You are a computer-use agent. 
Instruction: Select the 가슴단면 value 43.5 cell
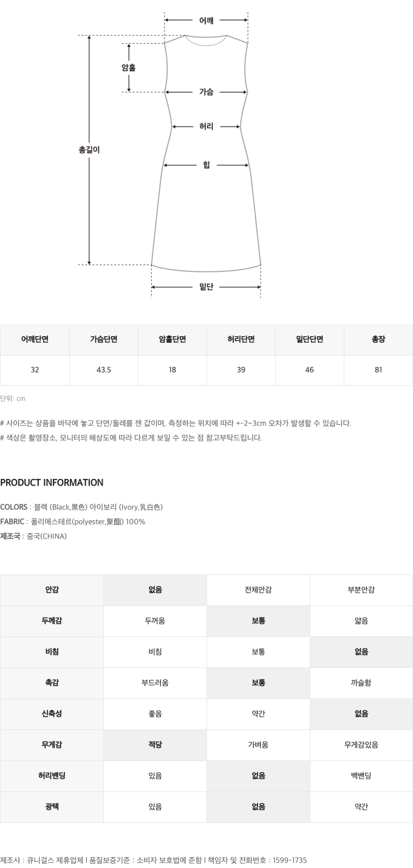tap(104, 370)
